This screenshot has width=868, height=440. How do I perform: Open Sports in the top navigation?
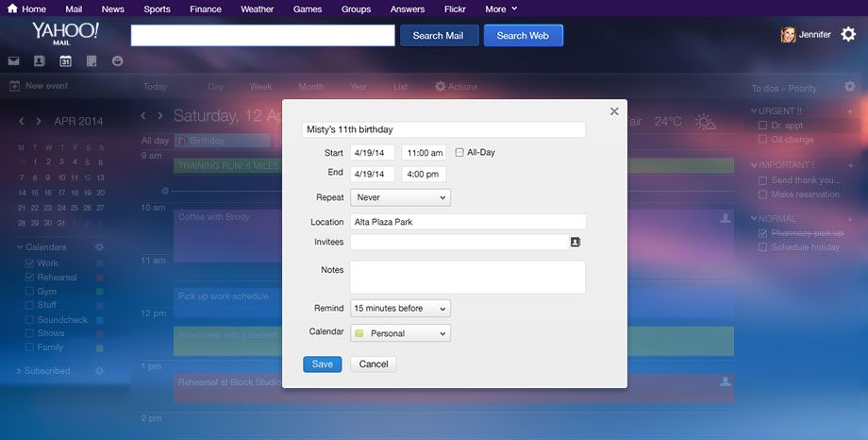[158, 8]
